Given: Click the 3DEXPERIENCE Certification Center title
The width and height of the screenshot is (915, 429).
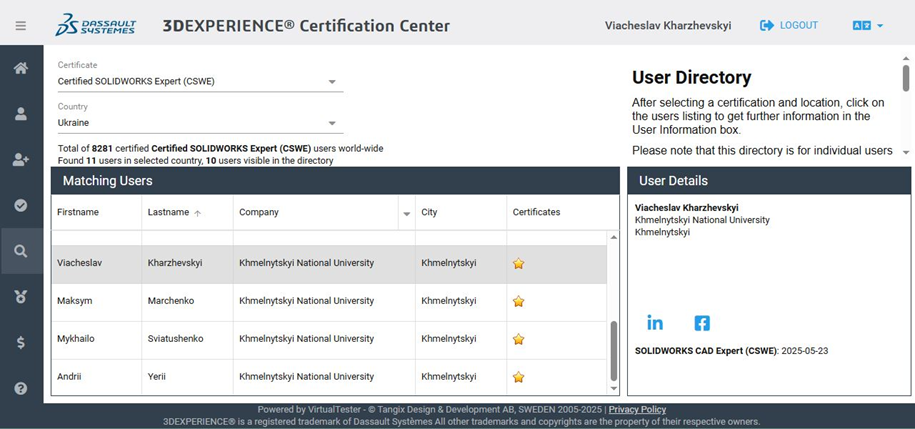Looking at the screenshot, I should tap(306, 26).
